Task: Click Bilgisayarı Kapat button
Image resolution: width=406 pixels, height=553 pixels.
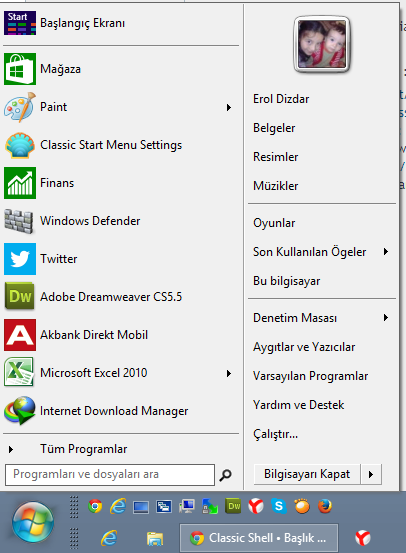Action: point(307,474)
